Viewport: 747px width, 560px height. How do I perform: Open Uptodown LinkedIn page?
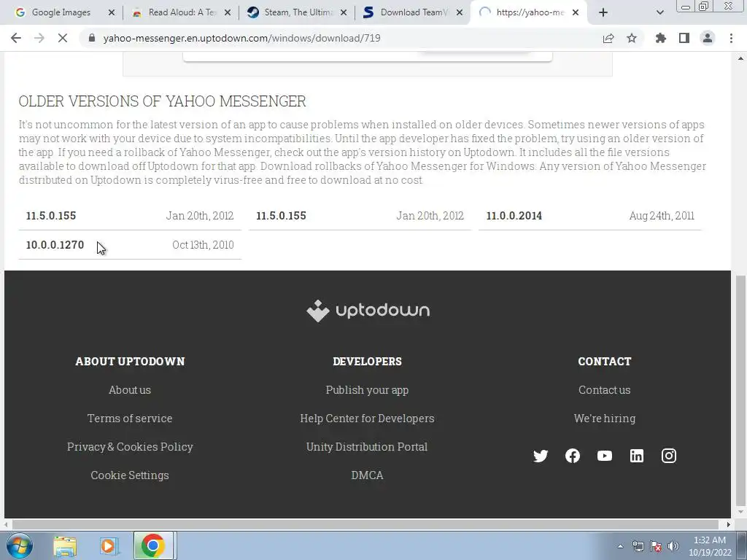pos(636,456)
